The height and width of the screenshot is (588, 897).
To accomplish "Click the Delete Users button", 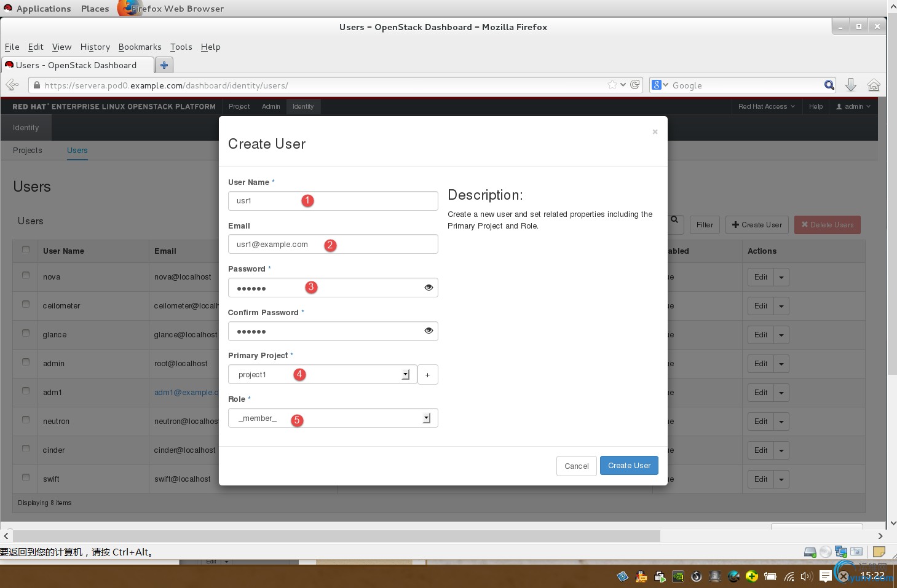I will click(x=828, y=225).
